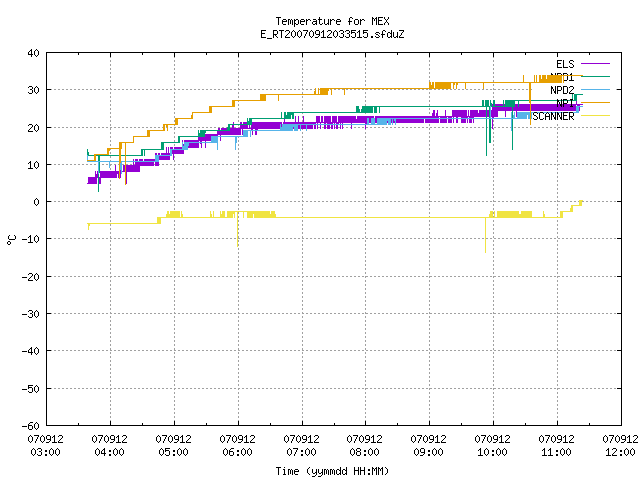
Task: Click the y-axis value '20'
Action: 33,128
